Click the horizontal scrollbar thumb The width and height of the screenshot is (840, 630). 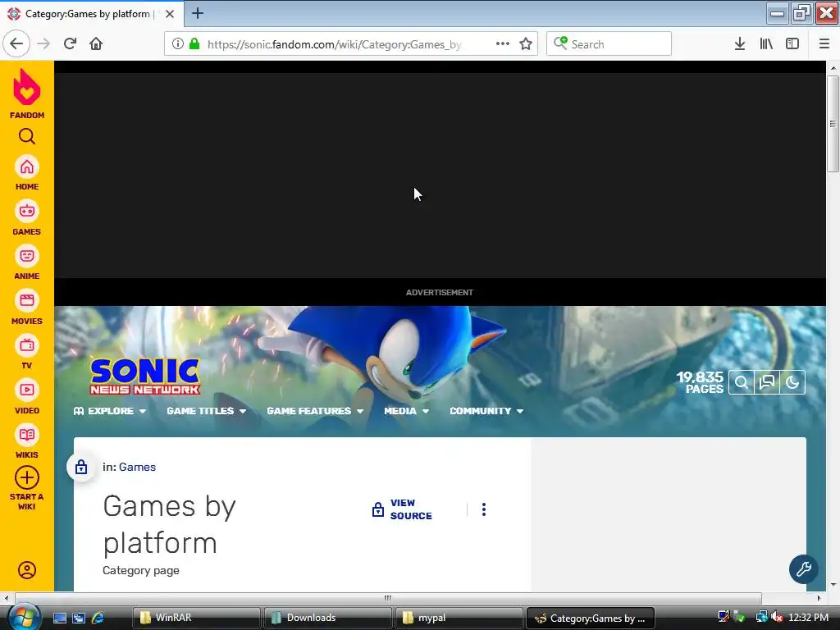pos(388,598)
